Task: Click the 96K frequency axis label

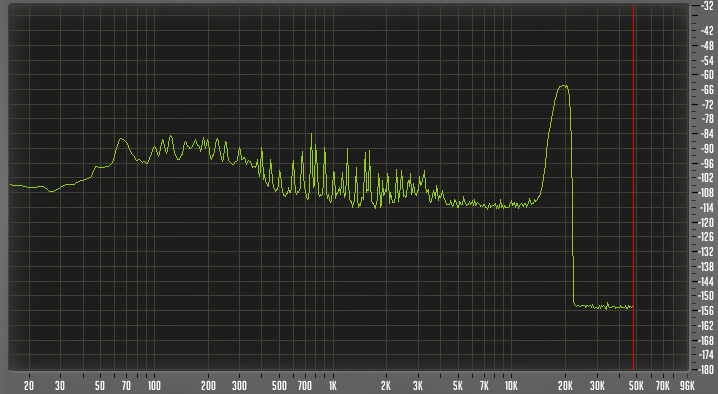Action: (687, 386)
